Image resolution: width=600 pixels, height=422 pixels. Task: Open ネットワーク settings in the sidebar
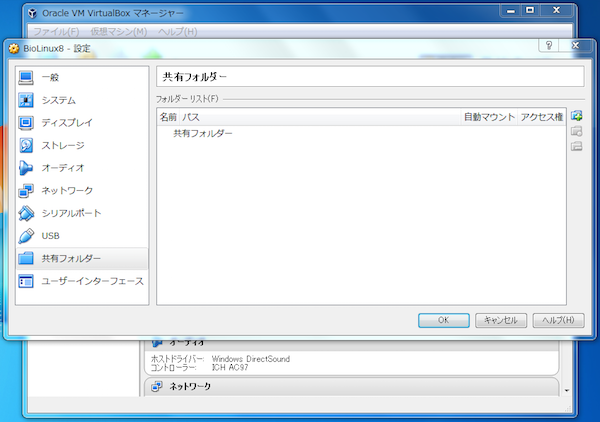82,191
